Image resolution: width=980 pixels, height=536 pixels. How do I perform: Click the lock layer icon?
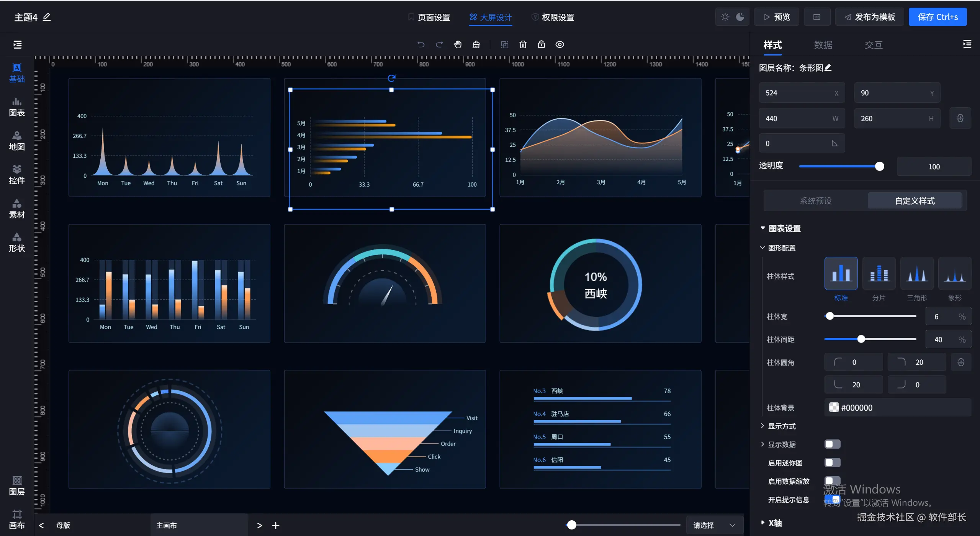[x=541, y=44]
